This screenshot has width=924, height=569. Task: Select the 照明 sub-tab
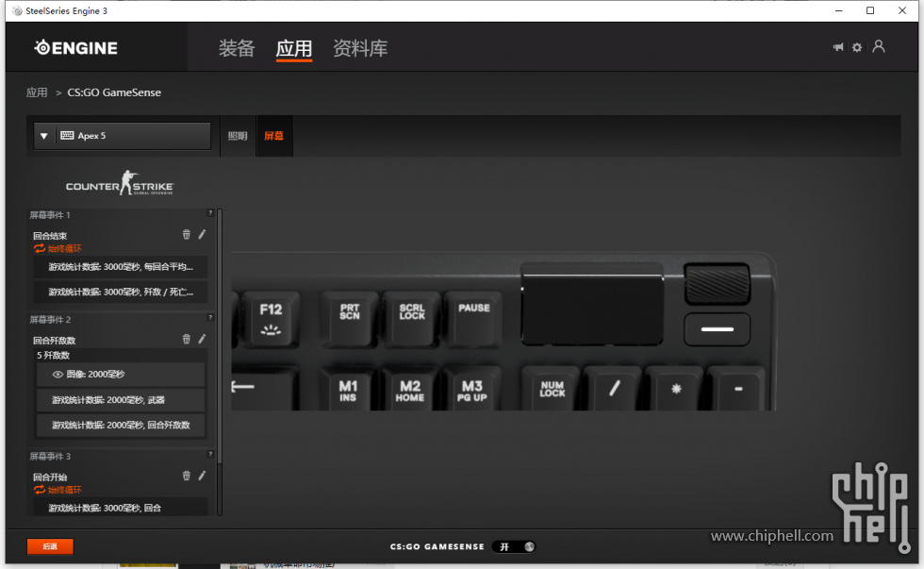point(238,136)
